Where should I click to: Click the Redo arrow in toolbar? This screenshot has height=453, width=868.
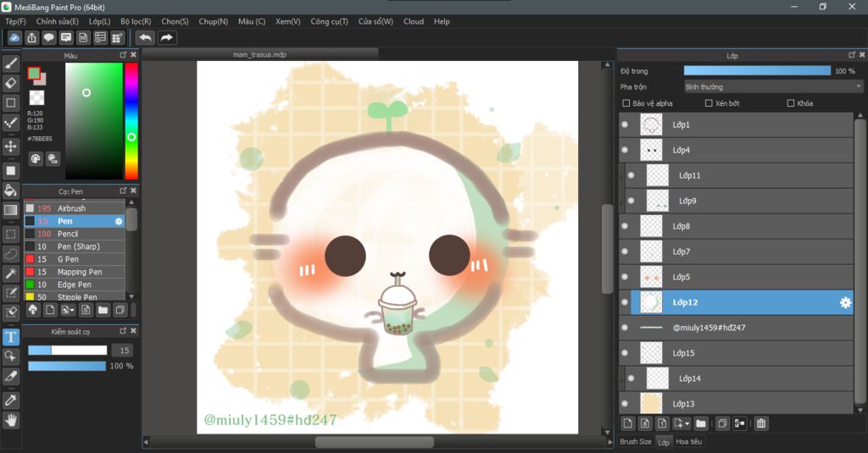click(166, 37)
